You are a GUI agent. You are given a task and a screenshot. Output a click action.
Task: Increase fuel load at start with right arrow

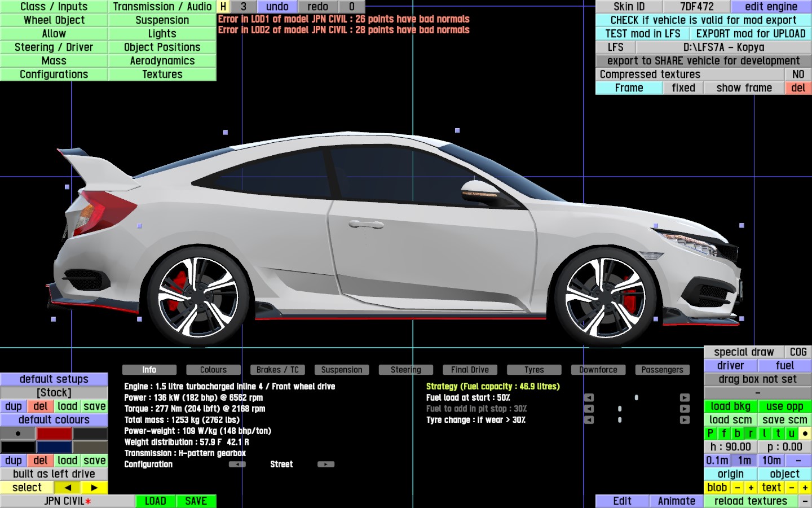685,398
